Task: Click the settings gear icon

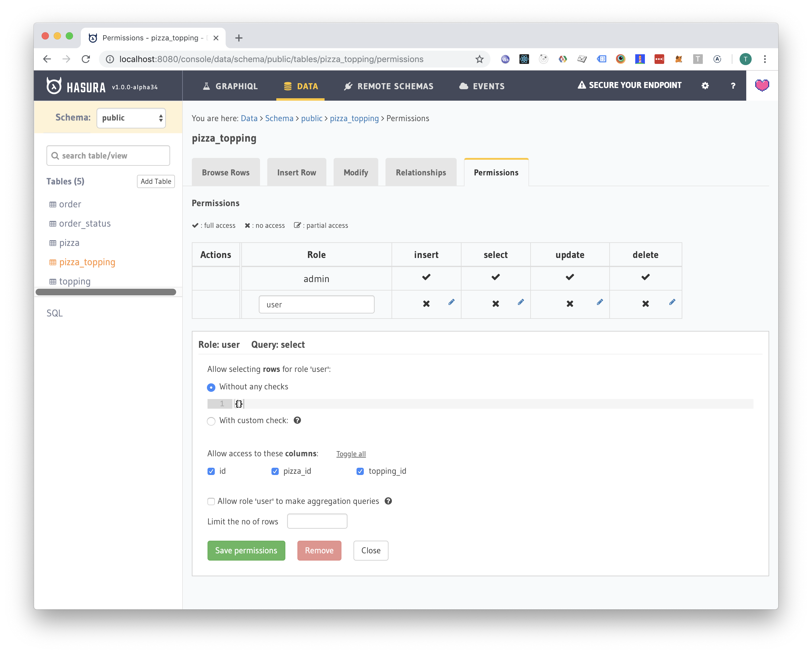Action: point(705,86)
